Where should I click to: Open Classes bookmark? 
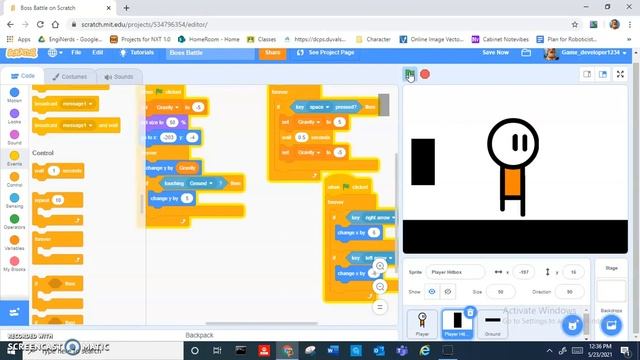coord(262,39)
